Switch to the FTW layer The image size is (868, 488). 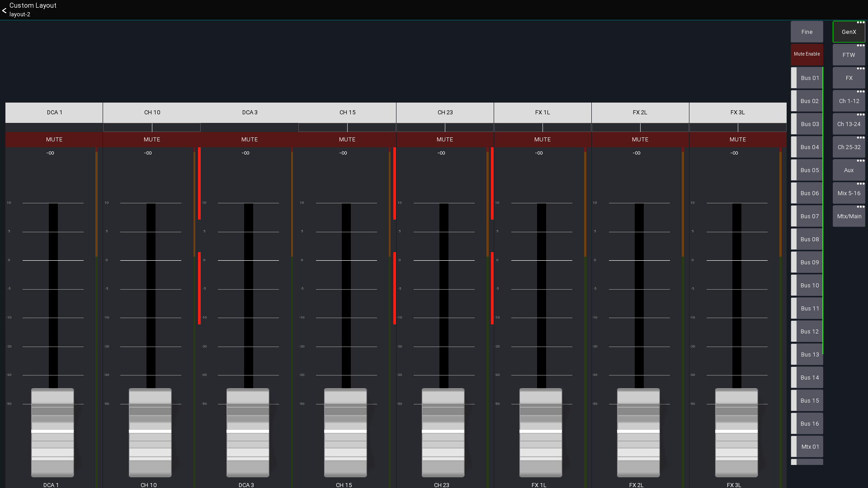848,55
